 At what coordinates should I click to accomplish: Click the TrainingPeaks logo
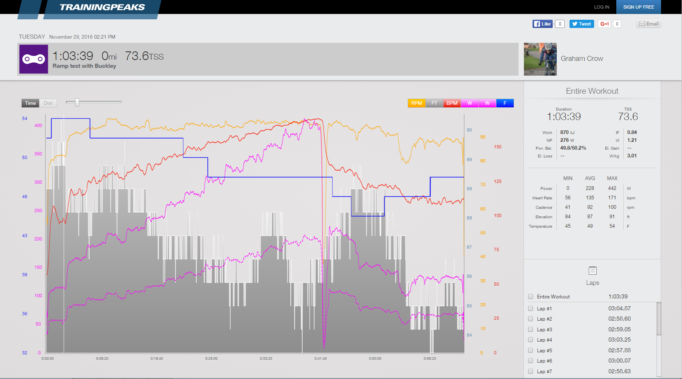tap(102, 7)
